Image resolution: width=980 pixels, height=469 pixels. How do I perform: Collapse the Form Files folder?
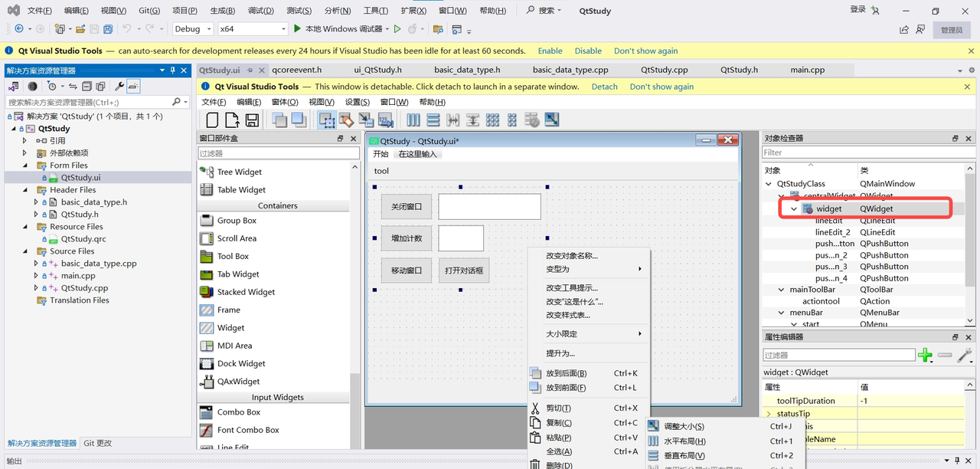[x=24, y=166]
